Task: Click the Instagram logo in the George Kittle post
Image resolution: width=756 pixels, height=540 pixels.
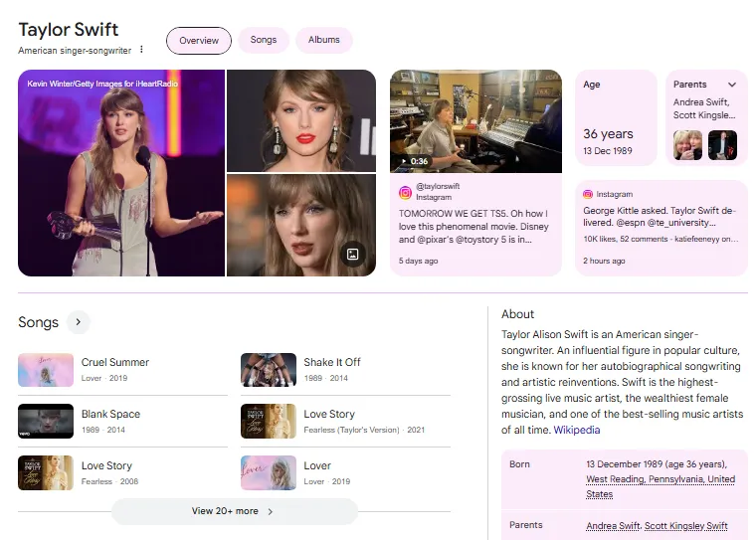Action: point(587,194)
